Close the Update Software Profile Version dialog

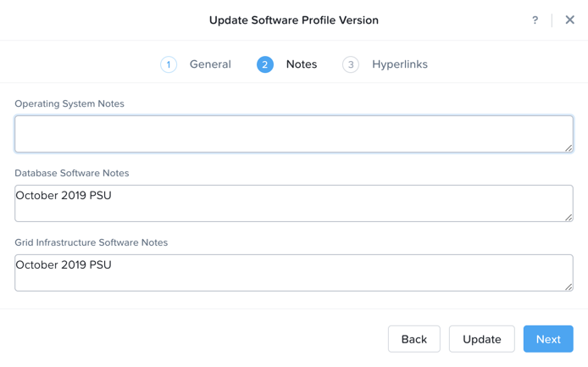569,19
